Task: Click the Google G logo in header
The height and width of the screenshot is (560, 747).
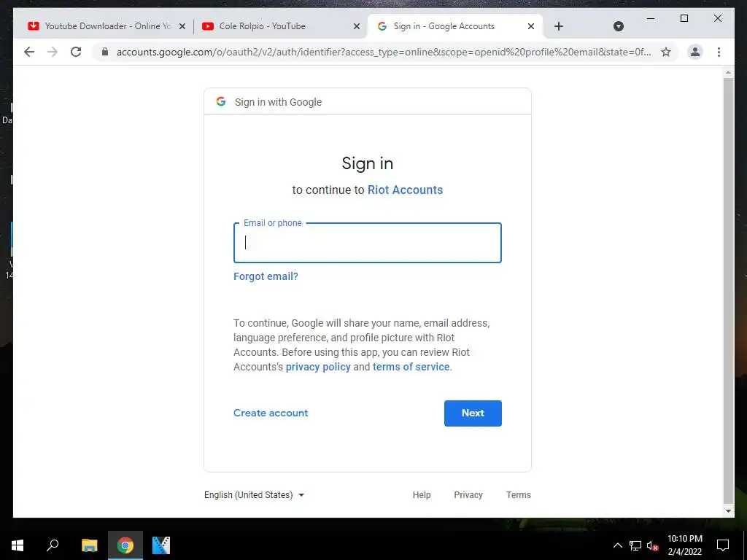Action: pyautogui.click(x=220, y=101)
